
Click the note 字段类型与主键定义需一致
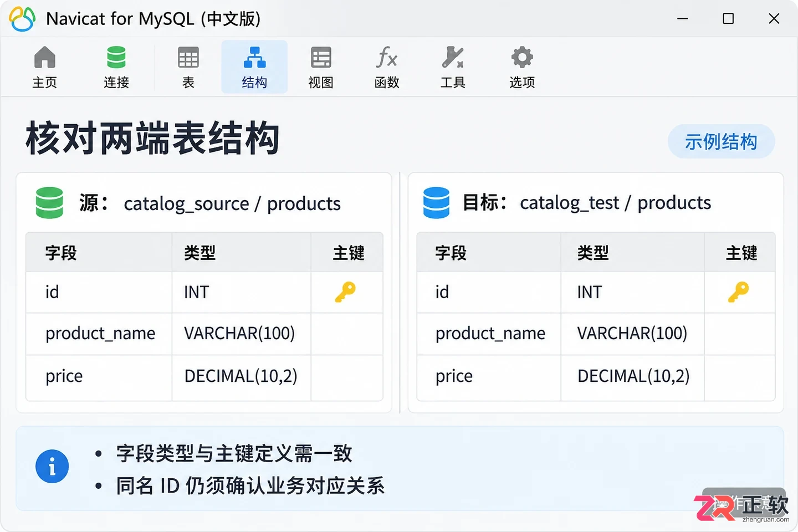(234, 453)
